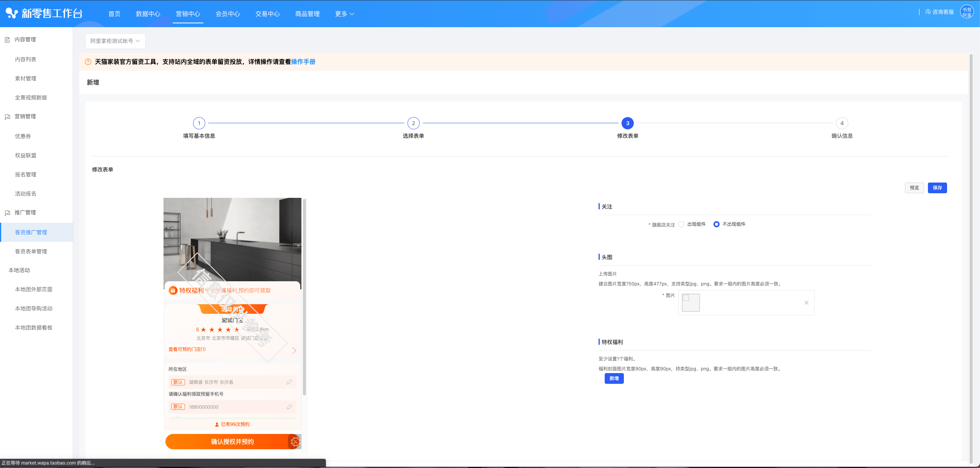Open 素材管理 in sidebar
This screenshot has height=468, width=980.
pos(26,78)
